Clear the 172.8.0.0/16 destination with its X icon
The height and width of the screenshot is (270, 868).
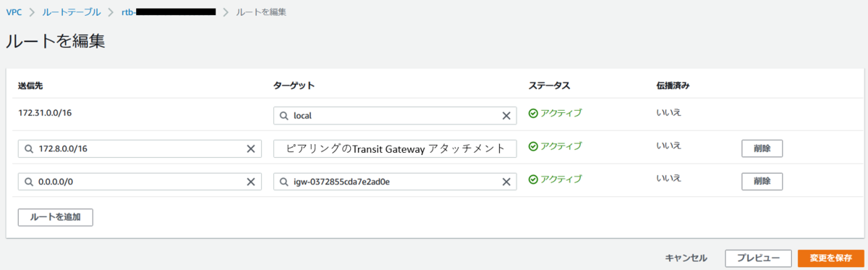251,149
